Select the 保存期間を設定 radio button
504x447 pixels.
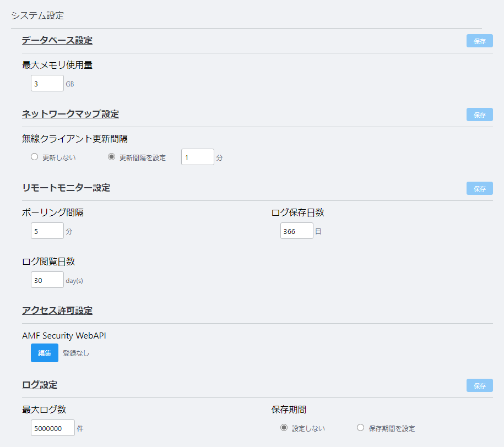(361, 428)
